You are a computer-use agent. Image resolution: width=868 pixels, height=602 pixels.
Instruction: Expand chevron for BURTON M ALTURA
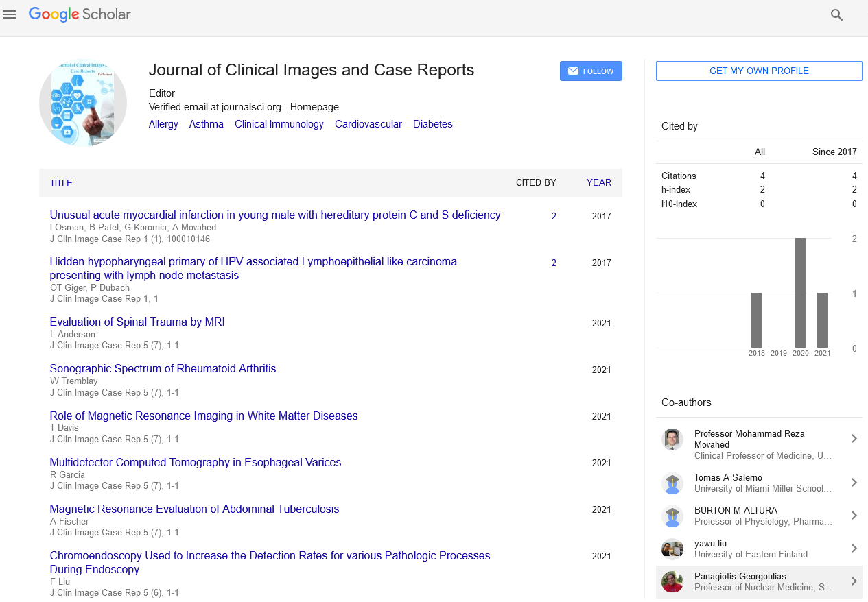(x=854, y=516)
